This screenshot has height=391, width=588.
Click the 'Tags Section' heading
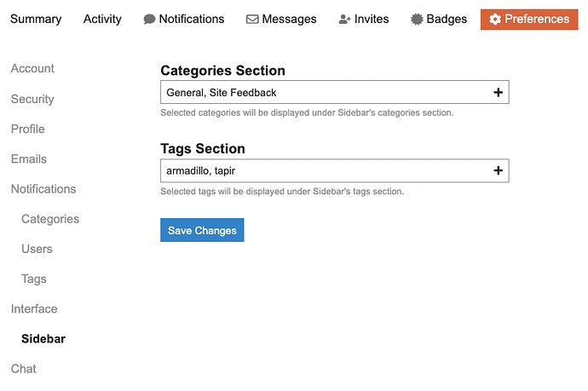[x=203, y=149]
